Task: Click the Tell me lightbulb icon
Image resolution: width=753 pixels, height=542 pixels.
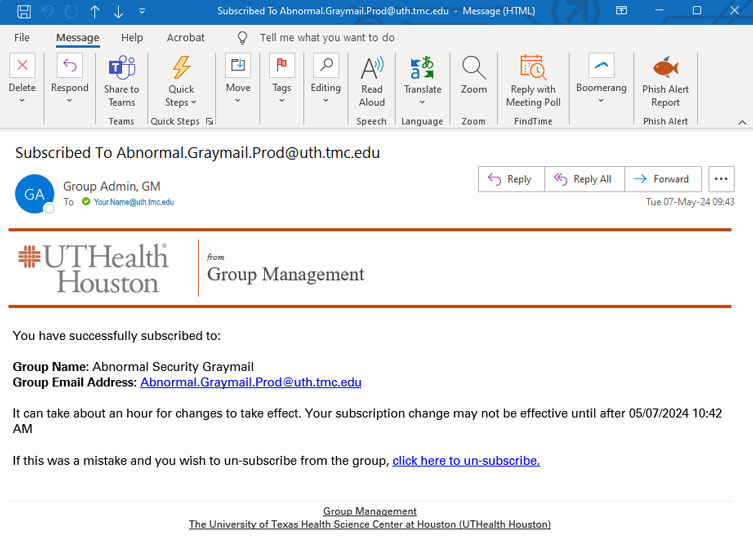Action: [243, 37]
